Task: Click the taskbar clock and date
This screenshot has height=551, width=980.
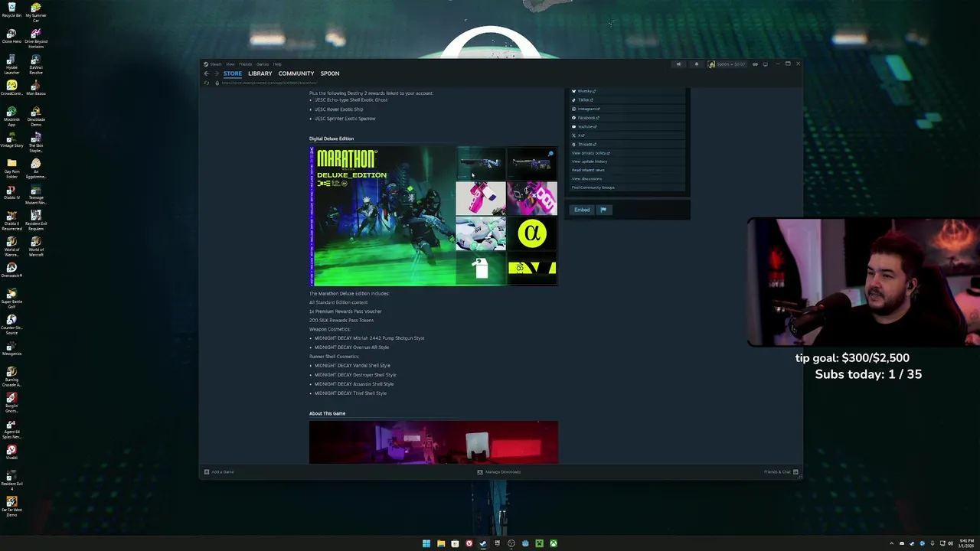Action: click(965, 543)
